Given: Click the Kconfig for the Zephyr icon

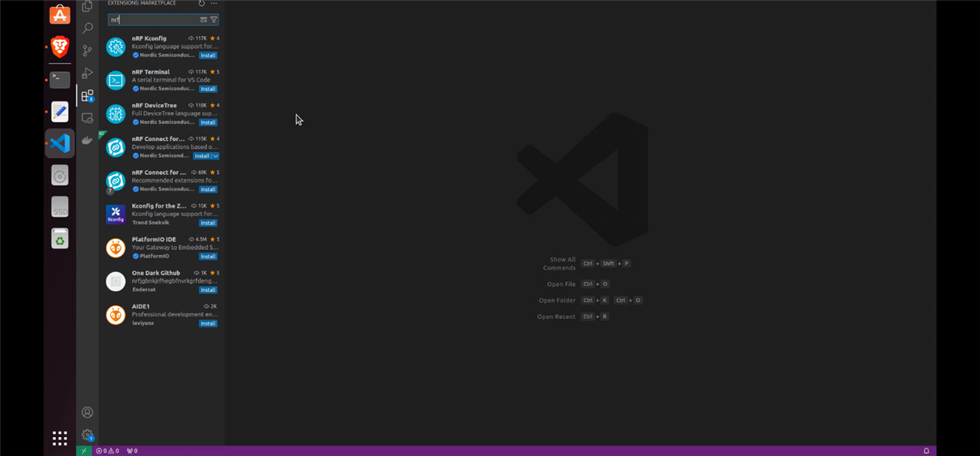Looking at the screenshot, I should (116, 215).
